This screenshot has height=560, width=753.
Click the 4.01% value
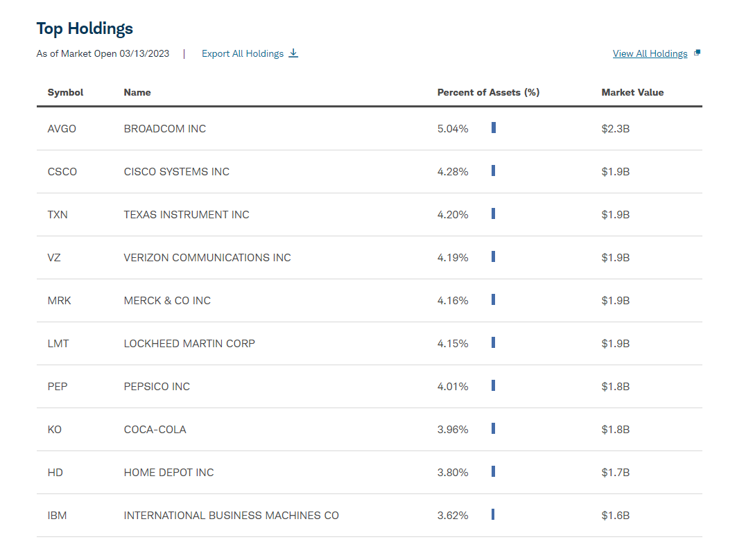[x=453, y=386]
